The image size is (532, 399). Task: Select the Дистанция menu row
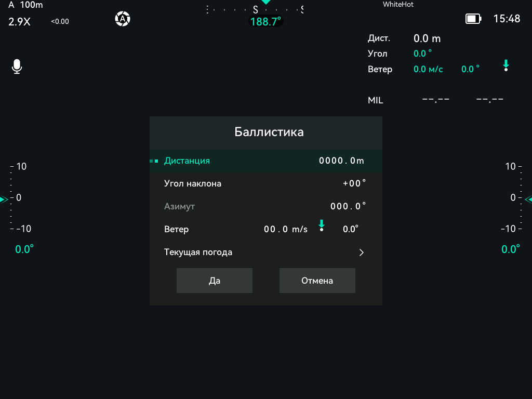[x=266, y=161]
